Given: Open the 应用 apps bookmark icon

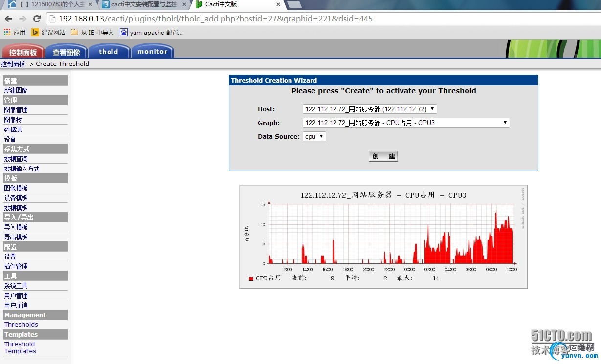Looking at the screenshot, I should (x=14, y=32).
